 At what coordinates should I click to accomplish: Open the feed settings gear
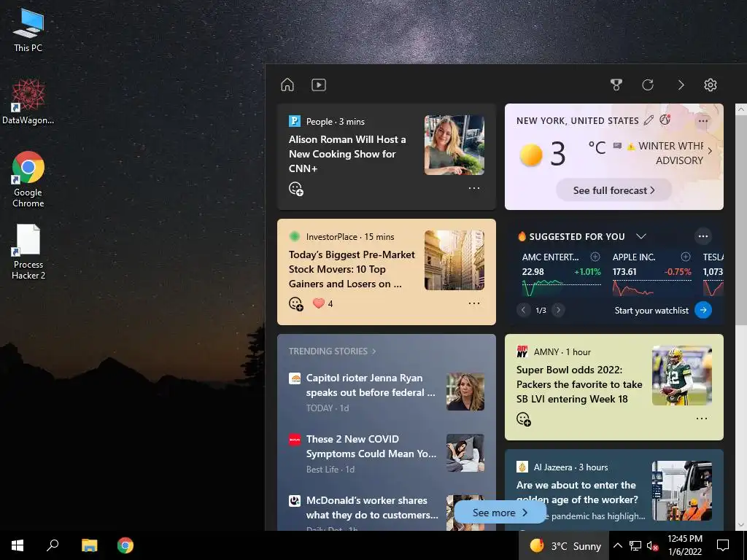(x=711, y=85)
